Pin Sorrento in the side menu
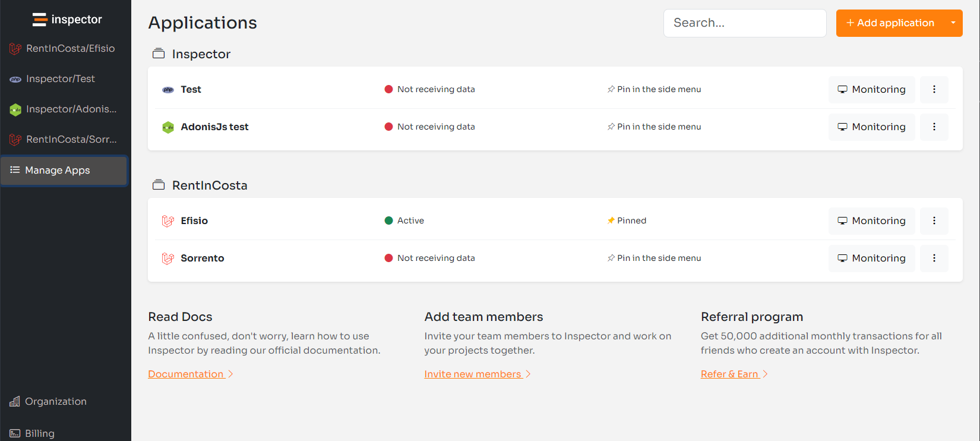Screen dimensions: 980x441 pos(654,258)
